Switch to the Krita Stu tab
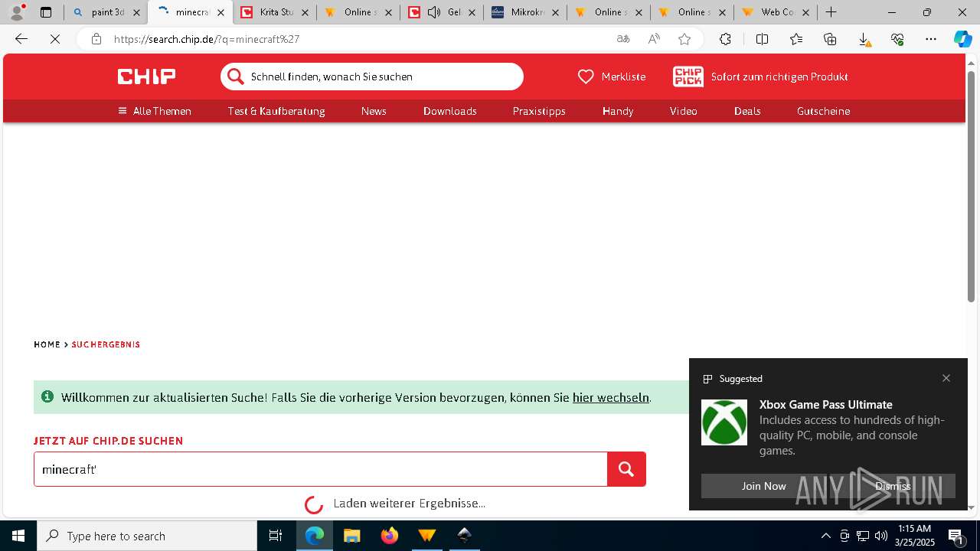Image resolution: width=980 pixels, height=551 pixels. [273, 12]
